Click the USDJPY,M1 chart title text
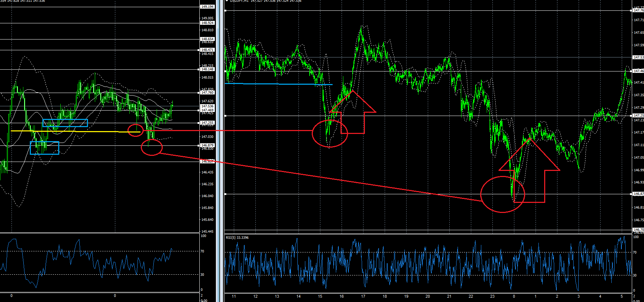This screenshot has width=644, height=302. pos(239,1)
